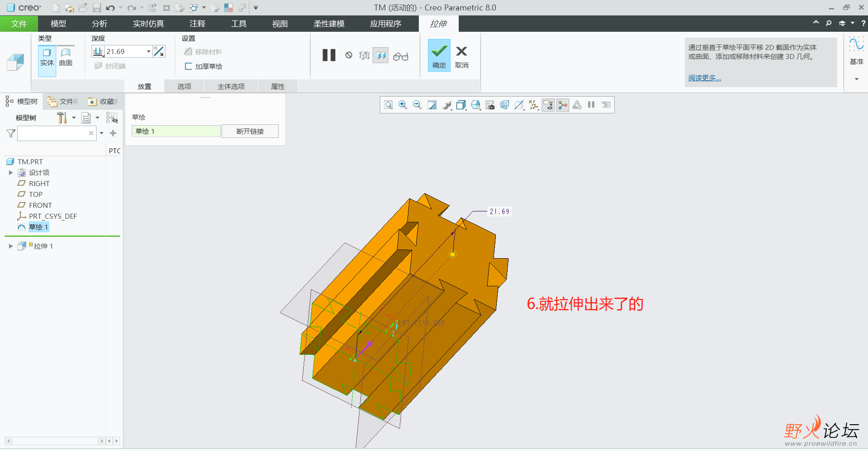Open 属性 dashboard tab
Screen dimensions: 868x451
point(278,86)
